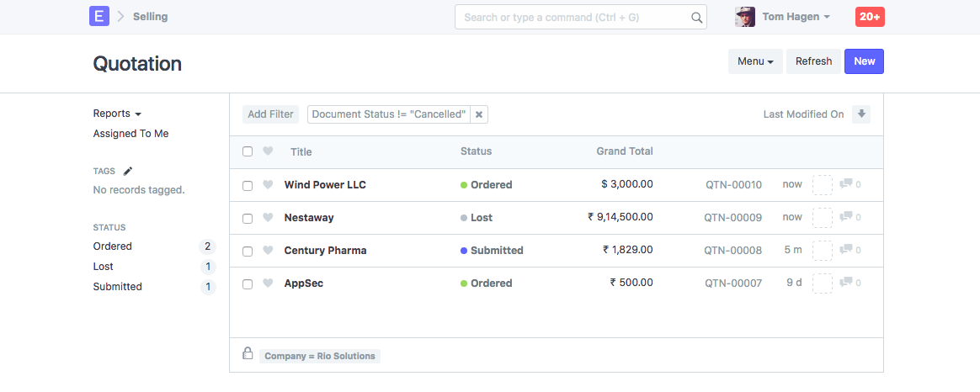This screenshot has height=392, width=980.
Task: Open the Menu dropdown button
Action: (754, 61)
